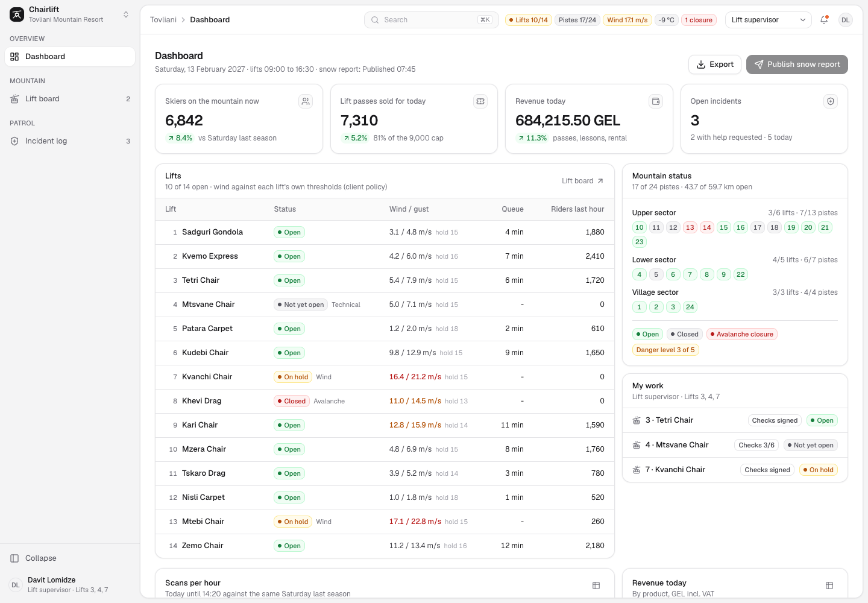The height and width of the screenshot is (603, 868).
Task: Open notifications bell
Action: [824, 20]
